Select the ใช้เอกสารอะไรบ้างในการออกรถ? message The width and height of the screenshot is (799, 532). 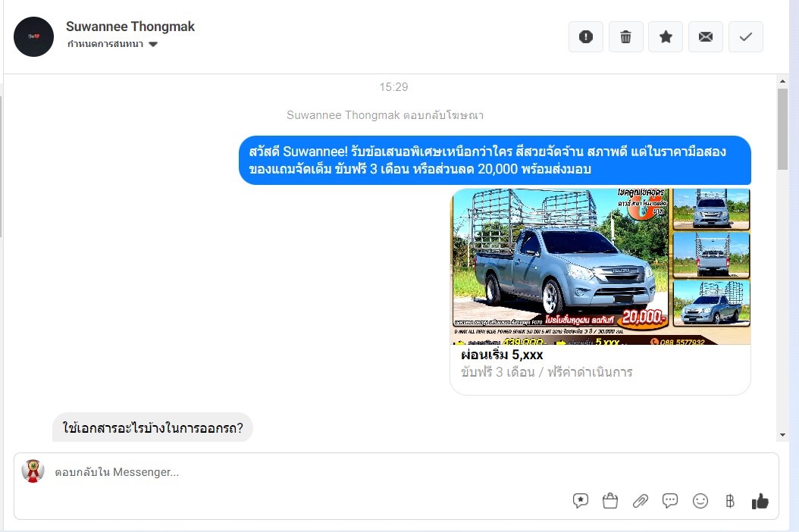coord(152,427)
